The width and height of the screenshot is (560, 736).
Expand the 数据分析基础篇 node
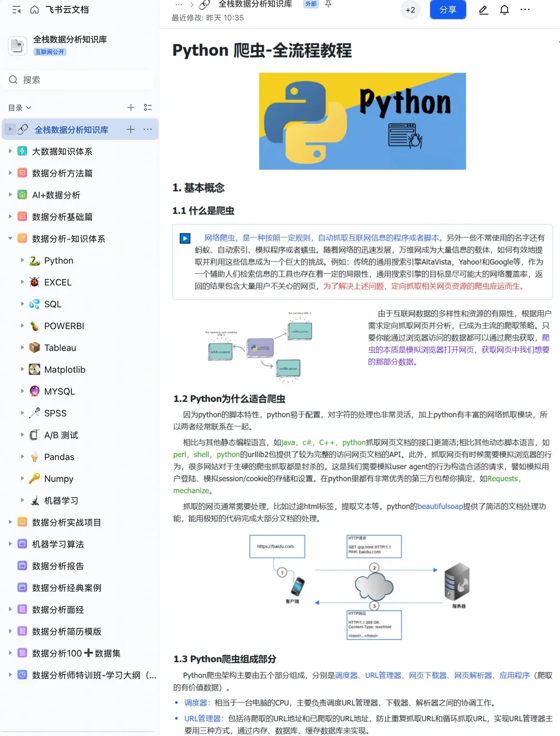pyautogui.click(x=10, y=217)
